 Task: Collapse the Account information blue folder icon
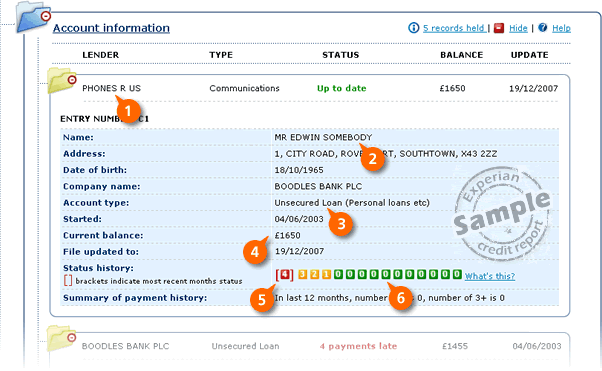34,17
